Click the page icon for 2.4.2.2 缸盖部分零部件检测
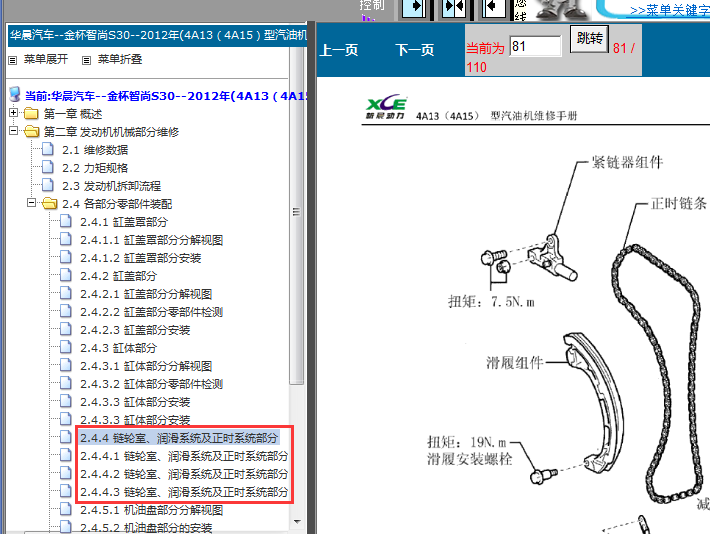 pos(66,311)
